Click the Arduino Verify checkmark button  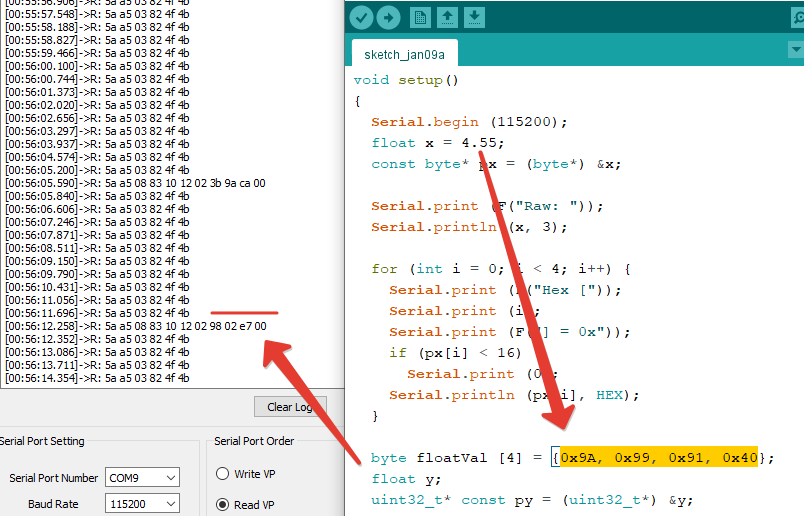pos(361,18)
